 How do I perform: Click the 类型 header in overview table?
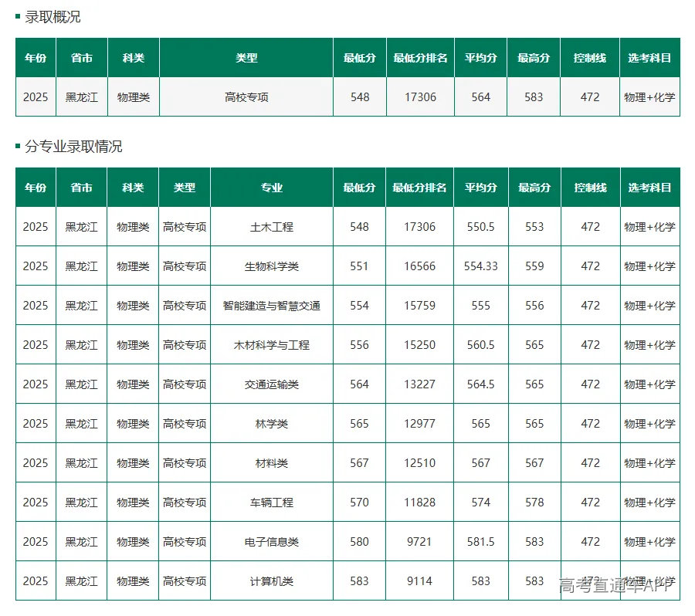[246, 58]
